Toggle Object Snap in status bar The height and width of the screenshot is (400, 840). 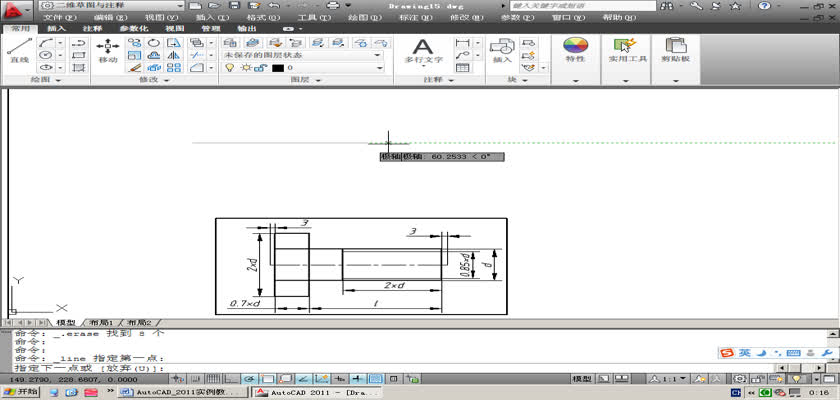coord(267,379)
